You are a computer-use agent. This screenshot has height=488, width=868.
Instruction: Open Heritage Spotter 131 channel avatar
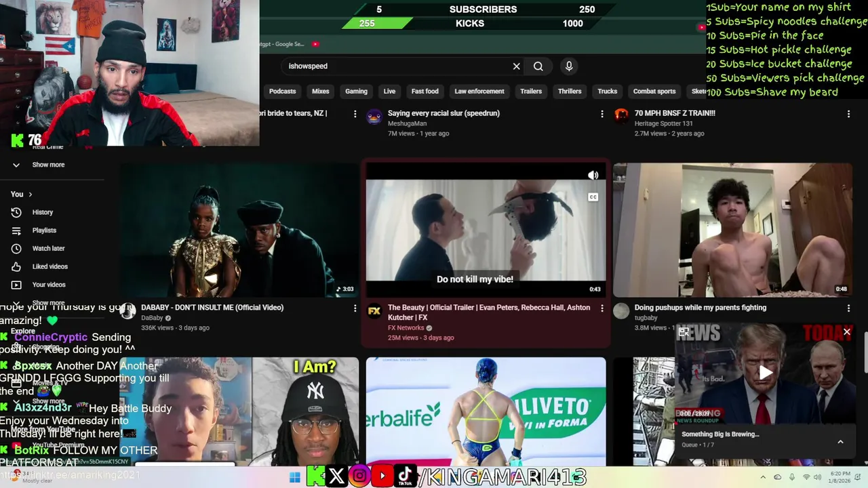click(x=621, y=115)
